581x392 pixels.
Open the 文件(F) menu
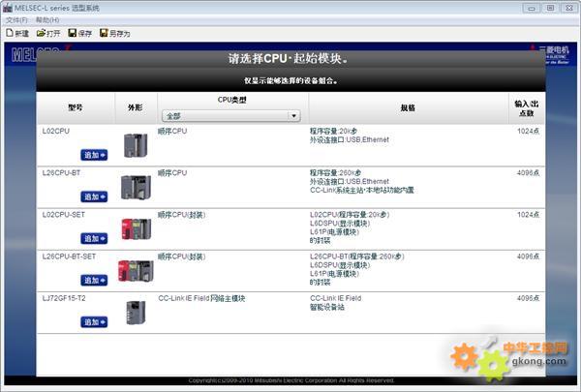[16, 20]
